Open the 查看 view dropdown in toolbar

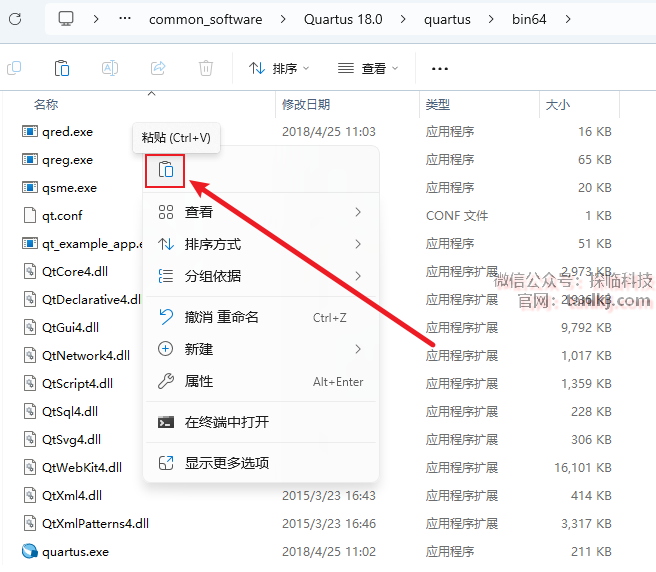click(368, 68)
